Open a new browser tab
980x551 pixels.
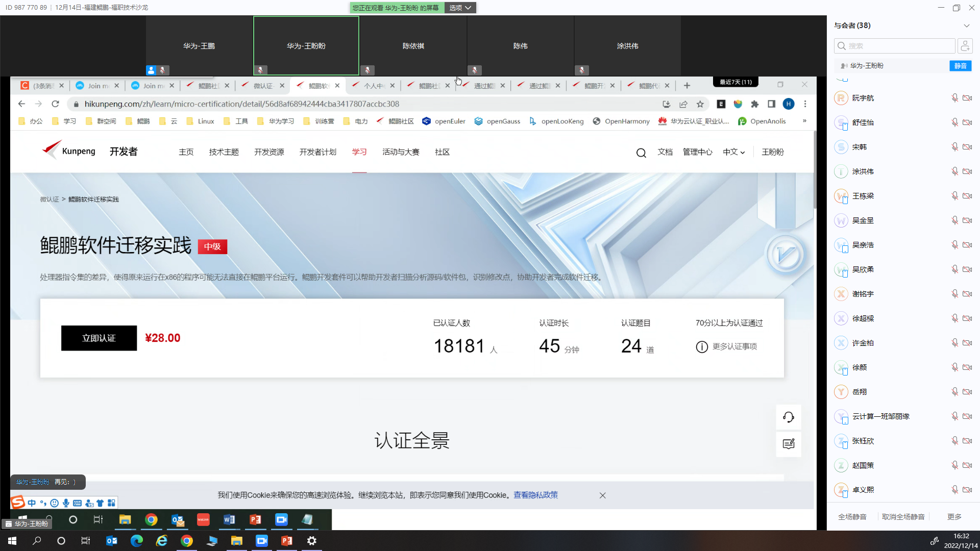[687, 85]
